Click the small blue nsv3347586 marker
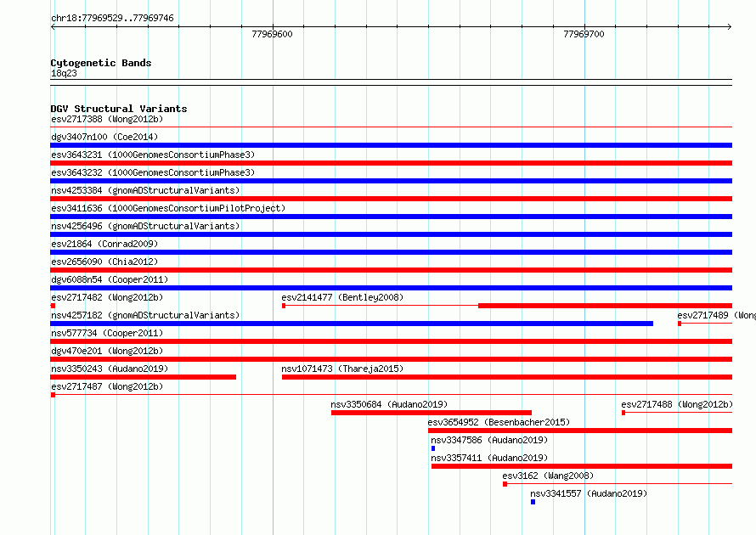 pyautogui.click(x=433, y=448)
